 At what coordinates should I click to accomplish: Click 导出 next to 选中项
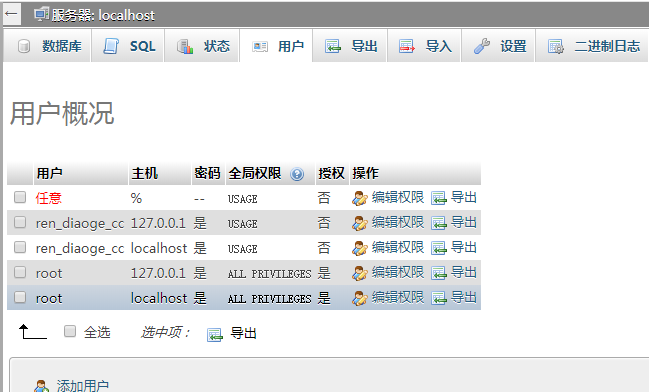243,333
